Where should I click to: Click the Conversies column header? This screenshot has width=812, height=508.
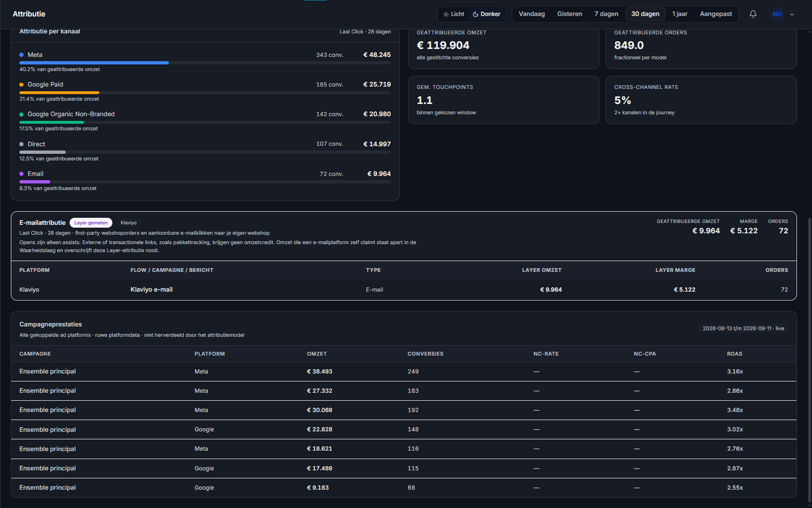pyautogui.click(x=426, y=354)
